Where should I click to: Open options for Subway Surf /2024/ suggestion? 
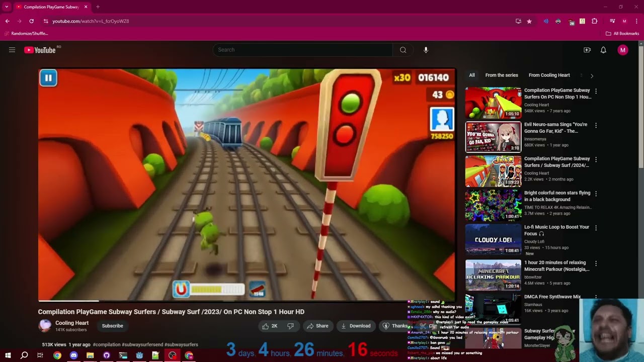(596, 159)
